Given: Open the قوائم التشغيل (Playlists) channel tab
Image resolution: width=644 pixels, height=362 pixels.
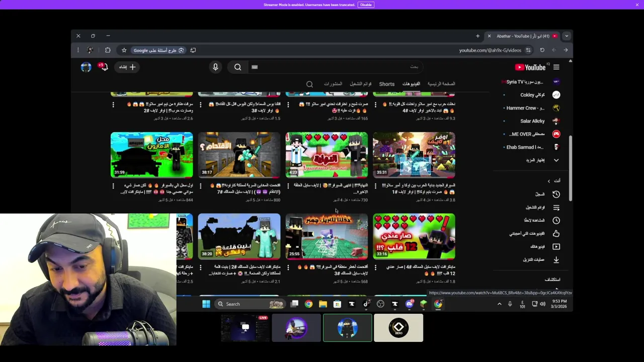Looking at the screenshot, I should pyautogui.click(x=360, y=84).
